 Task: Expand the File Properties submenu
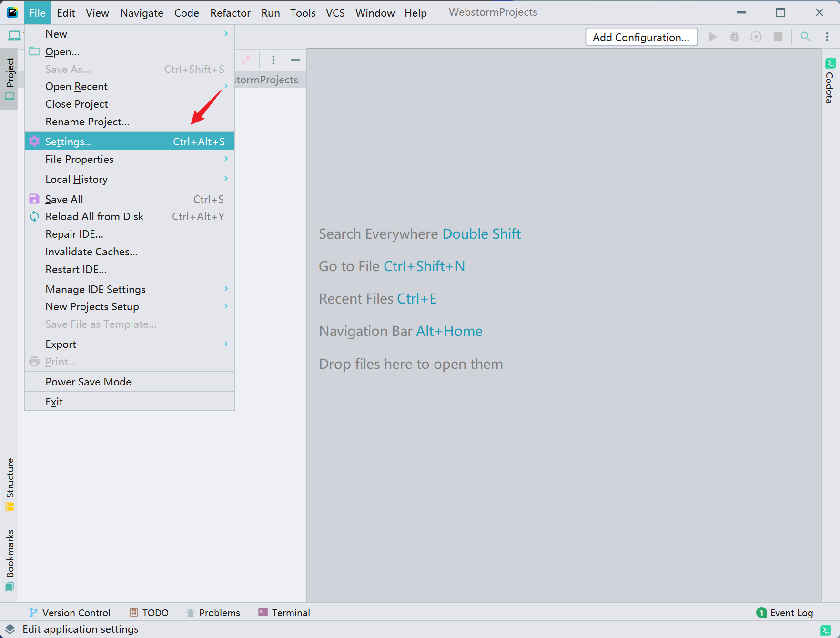point(130,159)
